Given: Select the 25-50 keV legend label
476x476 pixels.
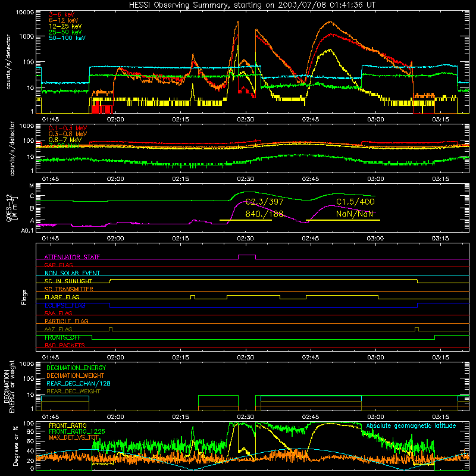Looking at the screenshot, I should pyautogui.click(x=65, y=32).
